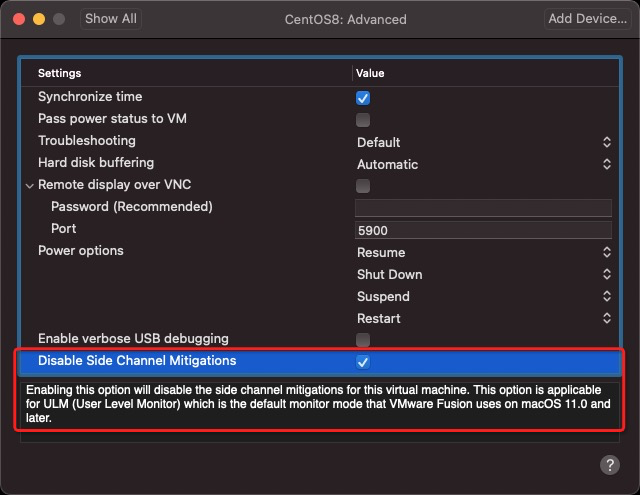Collapse the Remote display over VNC section
The width and height of the screenshot is (640, 495).
coord(30,186)
